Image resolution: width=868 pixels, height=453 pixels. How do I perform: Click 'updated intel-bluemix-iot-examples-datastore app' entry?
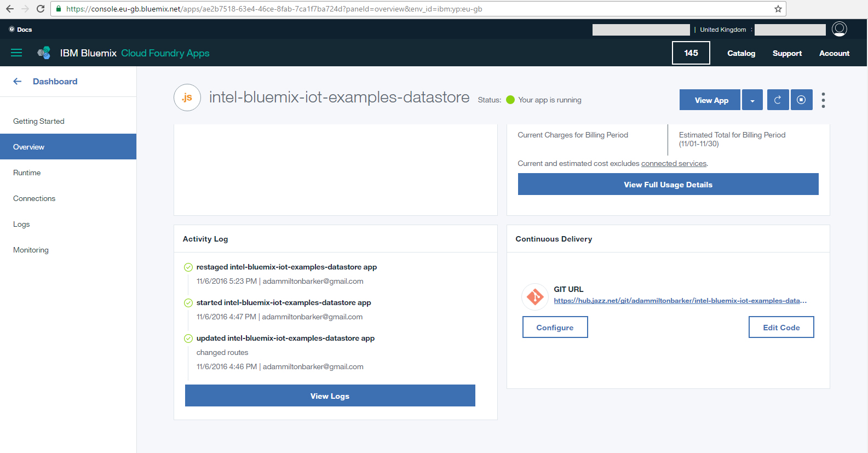285,338
